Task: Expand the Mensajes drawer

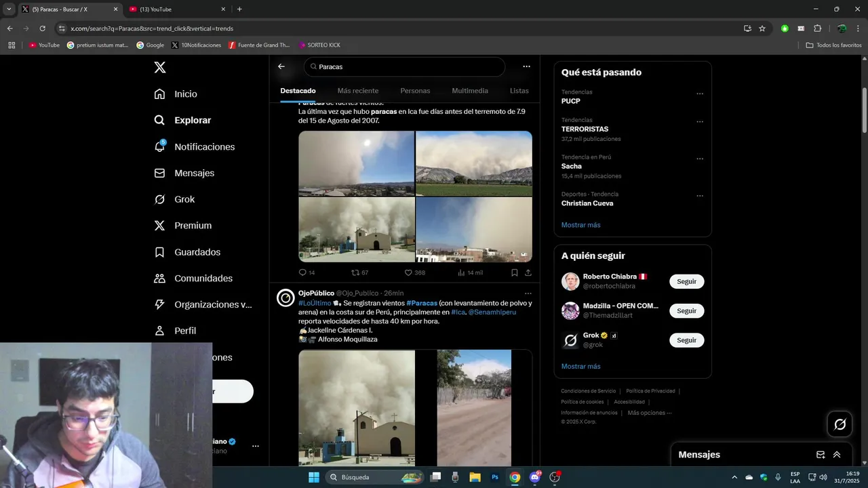Action: pos(837,455)
